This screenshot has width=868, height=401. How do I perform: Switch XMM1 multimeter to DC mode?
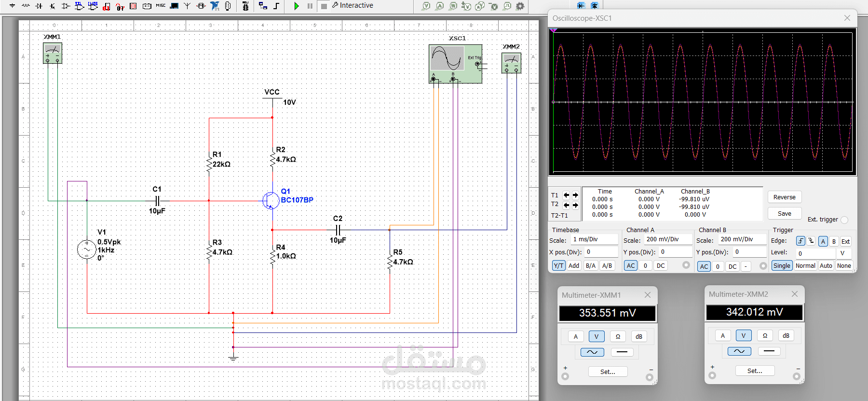[x=622, y=352]
